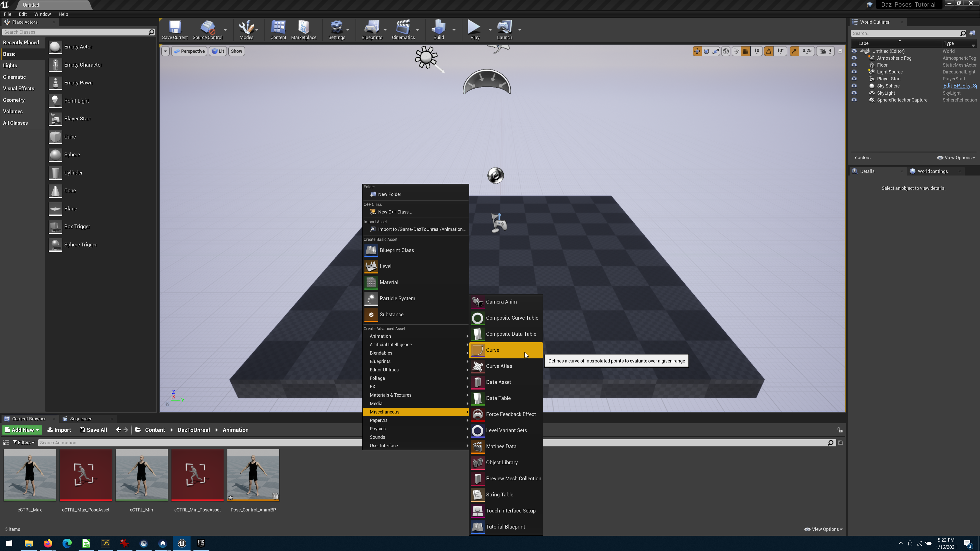980x551 pixels.
Task: Toggle the sources panel icon in Content Browser
Action: (x=6, y=443)
